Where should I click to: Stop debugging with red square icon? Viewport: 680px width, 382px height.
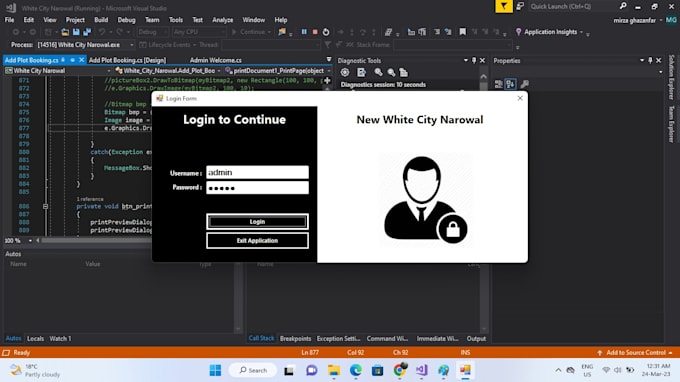click(315, 32)
